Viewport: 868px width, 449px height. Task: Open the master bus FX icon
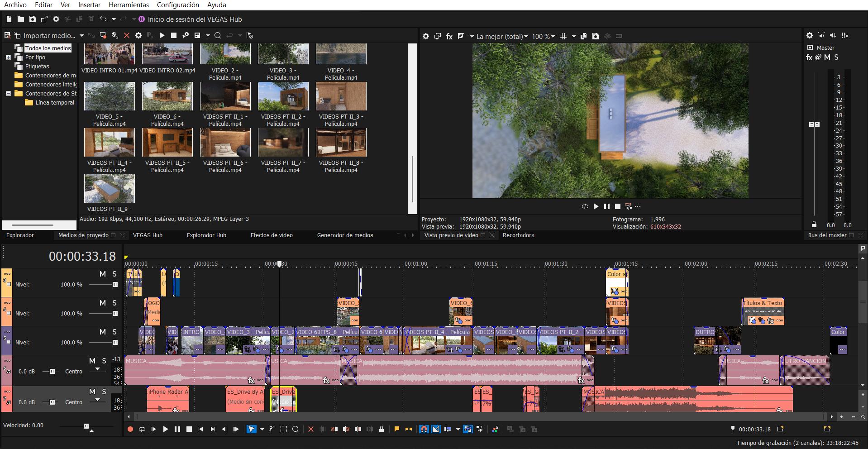809,57
